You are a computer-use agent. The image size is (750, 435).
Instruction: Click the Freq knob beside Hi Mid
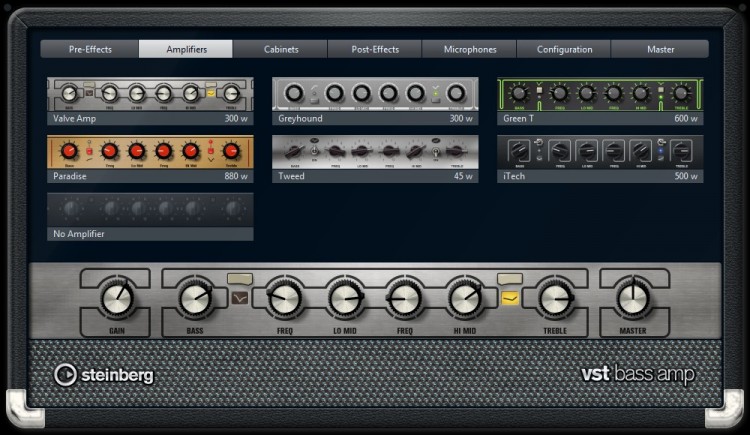(405, 299)
